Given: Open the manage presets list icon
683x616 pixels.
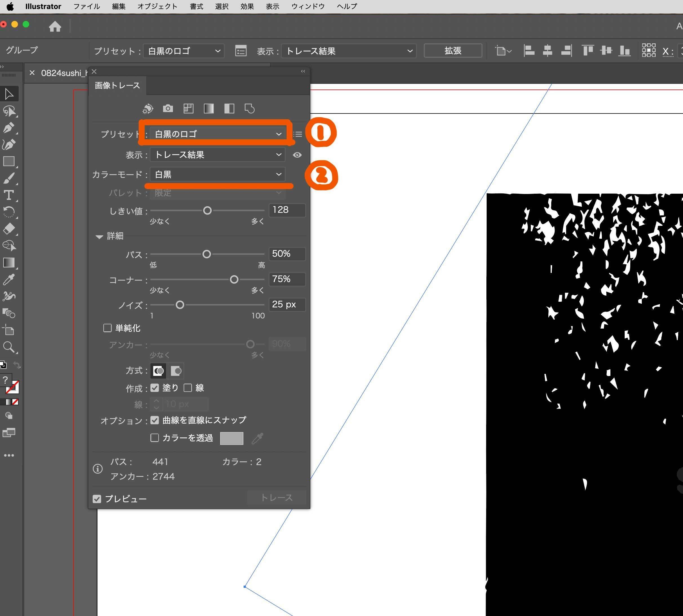Looking at the screenshot, I should pos(298,134).
